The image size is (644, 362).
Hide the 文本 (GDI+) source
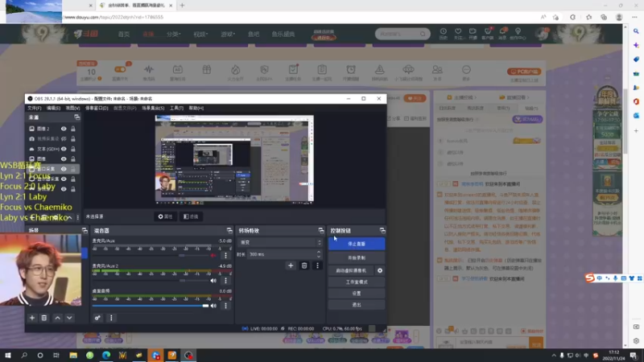(64, 149)
